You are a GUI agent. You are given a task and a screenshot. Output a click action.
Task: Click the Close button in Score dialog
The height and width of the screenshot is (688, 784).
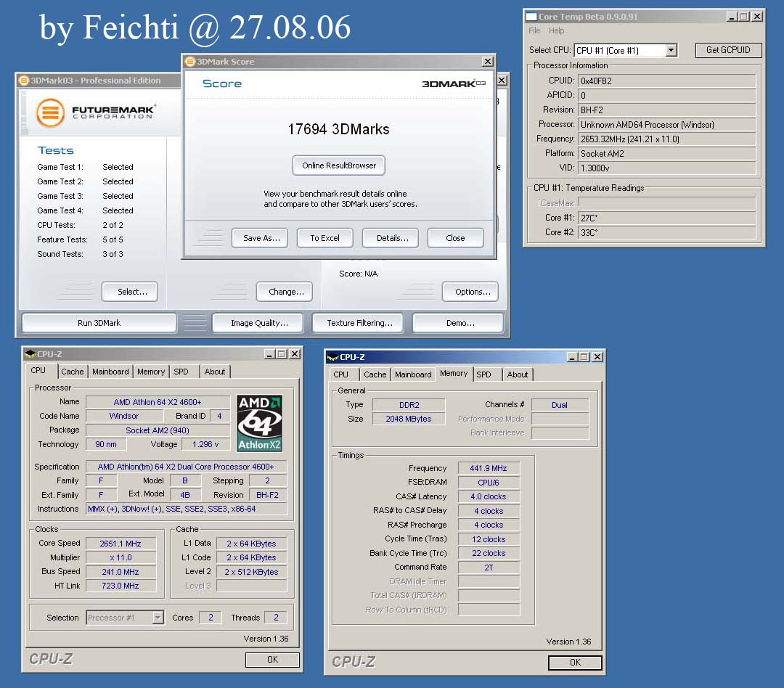(x=455, y=238)
